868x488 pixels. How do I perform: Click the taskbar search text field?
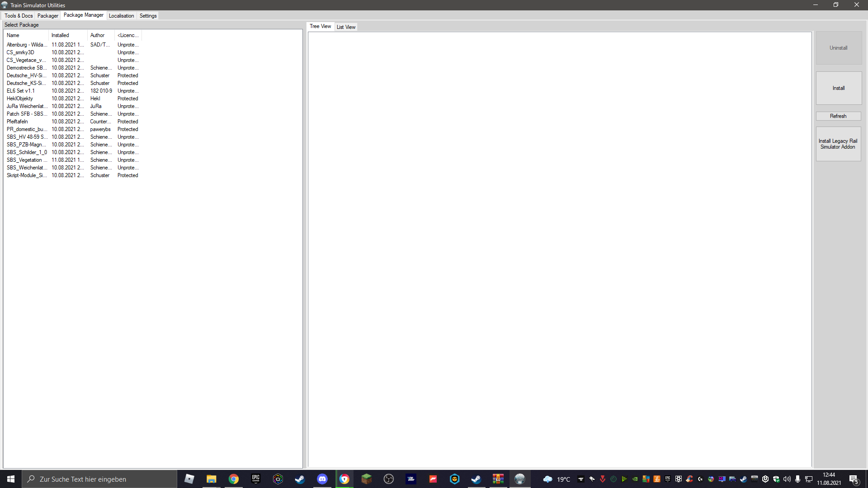point(99,479)
